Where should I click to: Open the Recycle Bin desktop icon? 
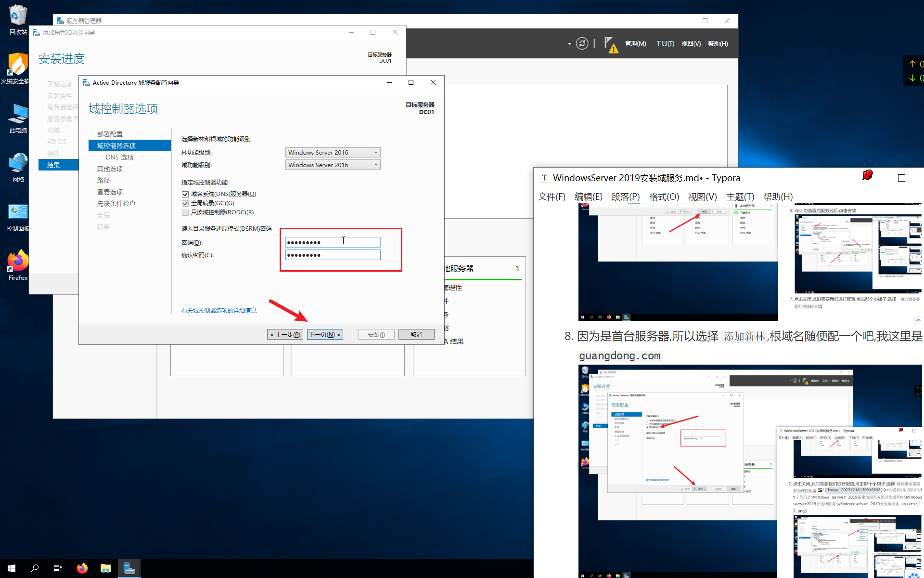pyautogui.click(x=18, y=15)
